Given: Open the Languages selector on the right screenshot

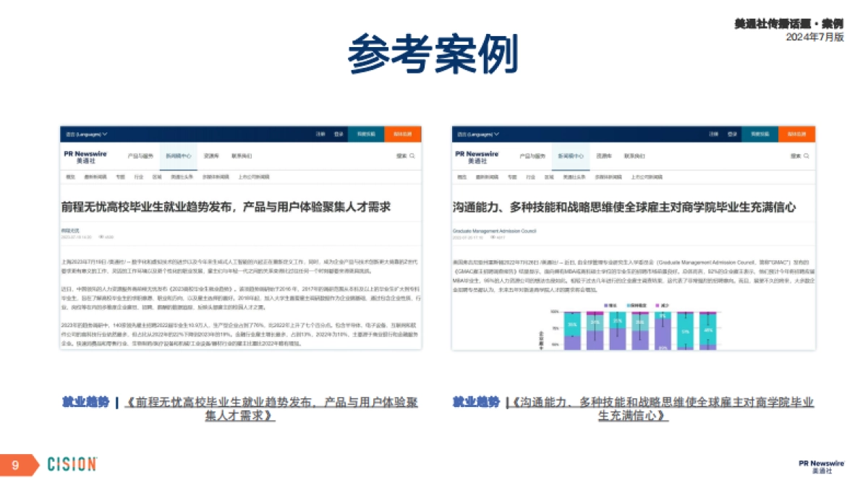Looking at the screenshot, I should pos(479,133).
